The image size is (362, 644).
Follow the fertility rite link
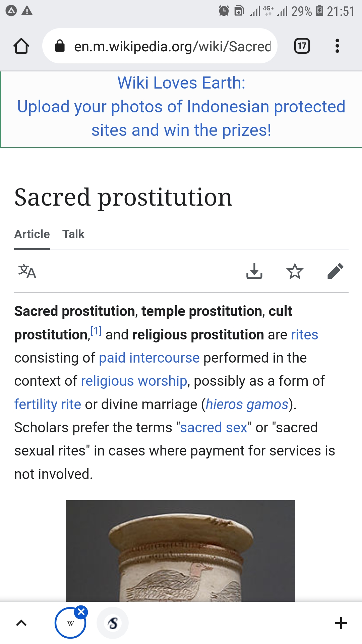click(x=47, y=404)
